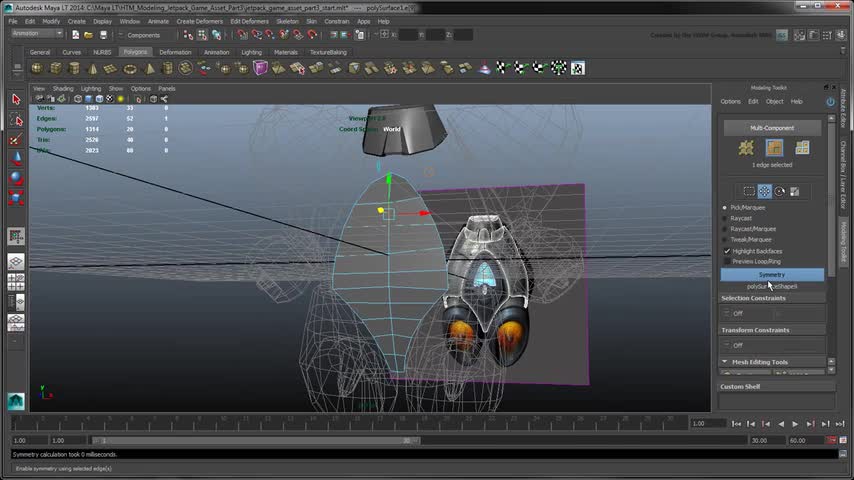Uncheck Highlight Backfaces checkbox
The width and height of the screenshot is (854, 480).
(x=727, y=251)
